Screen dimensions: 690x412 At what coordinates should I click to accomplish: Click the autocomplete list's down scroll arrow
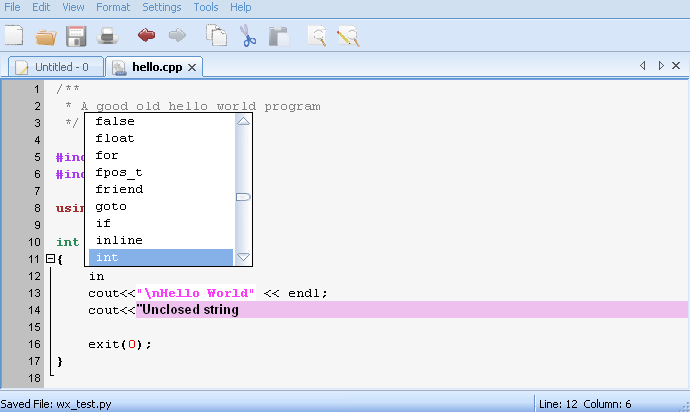coord(243,257)
